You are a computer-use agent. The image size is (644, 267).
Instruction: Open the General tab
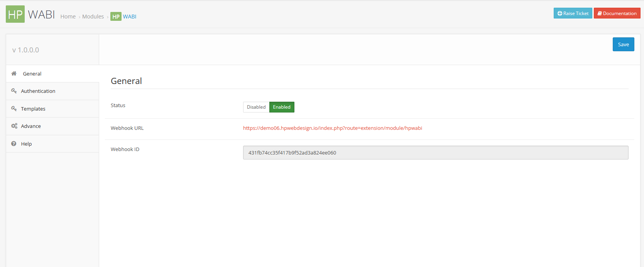pyautogui.click(x=52, y=74)
